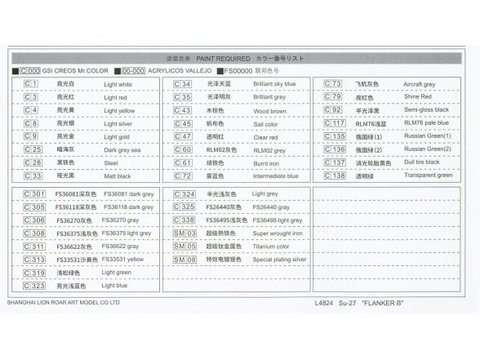This screenshot has height=360, width=480.
Task: Select the 'FS36375 light grey' entry
Action: 126,233
